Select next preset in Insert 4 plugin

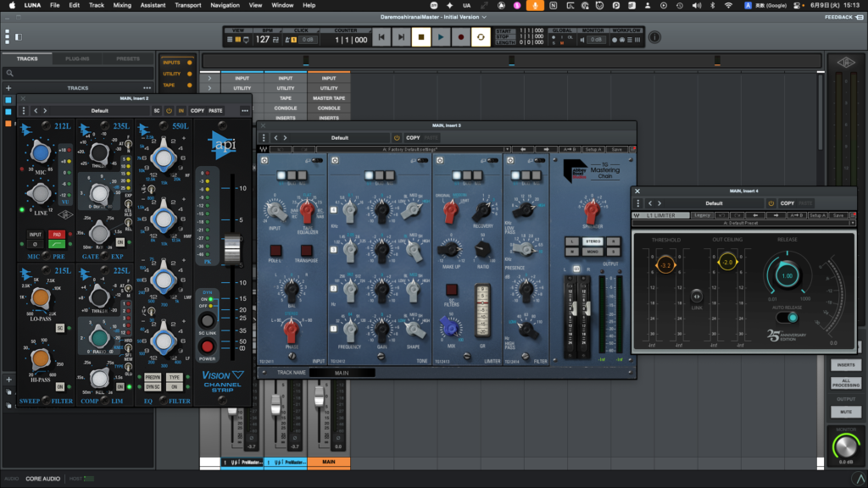(x=659, y=203)
